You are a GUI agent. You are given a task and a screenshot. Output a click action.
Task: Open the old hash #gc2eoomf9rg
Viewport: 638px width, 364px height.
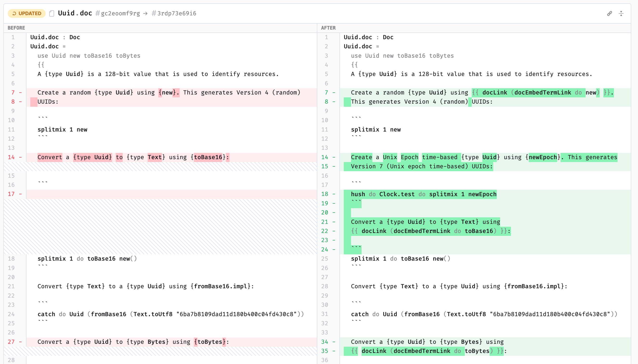click(118, 13)
